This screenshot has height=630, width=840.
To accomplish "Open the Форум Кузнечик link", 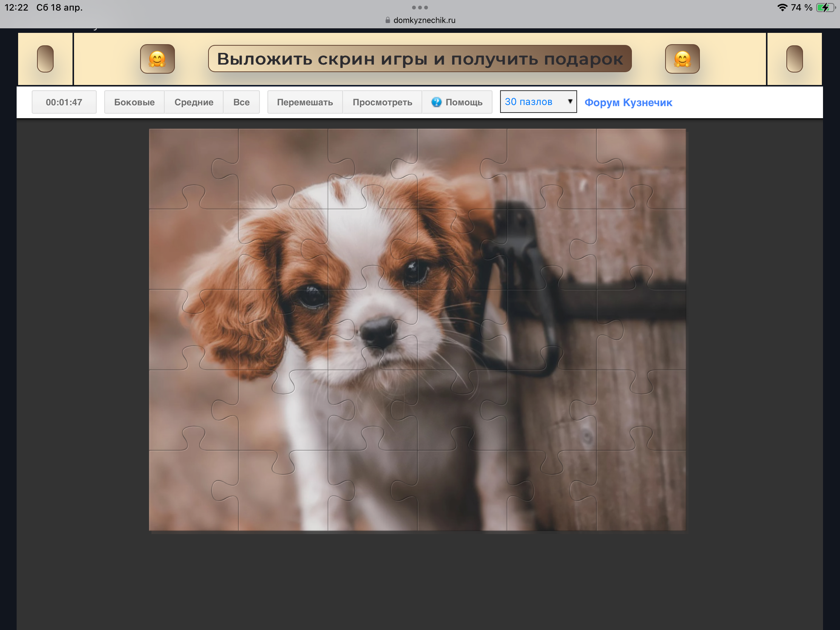I will (628, 102).
